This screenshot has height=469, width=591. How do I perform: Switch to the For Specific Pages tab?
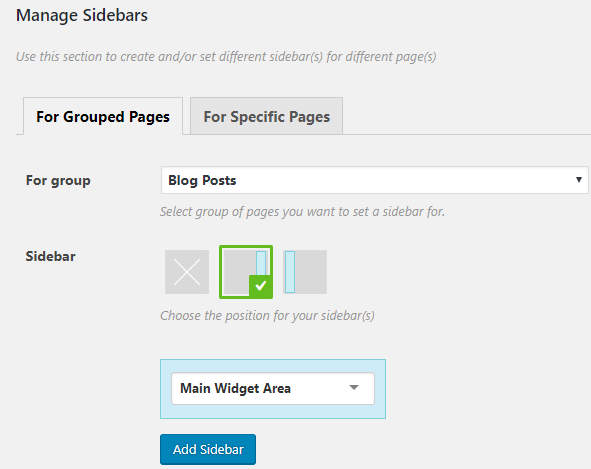coord(266,116)
